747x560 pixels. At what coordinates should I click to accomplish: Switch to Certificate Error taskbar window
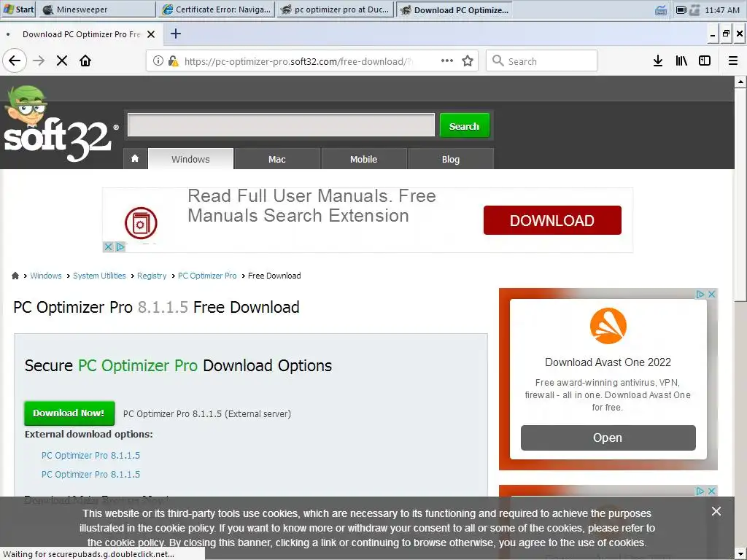[216, 9]
